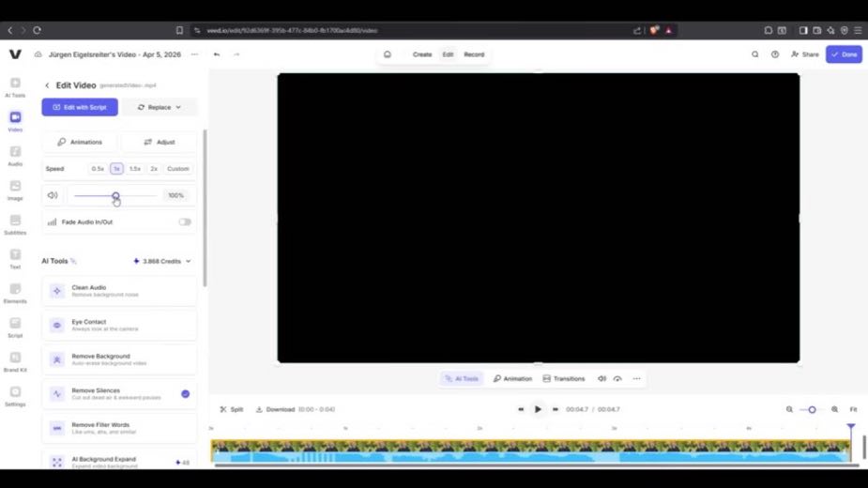Select Remove Background tool

coord(119,359)
